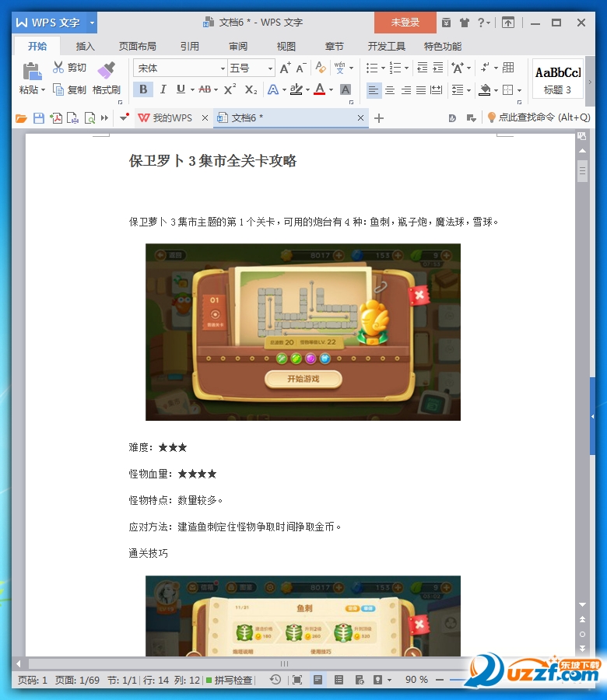Click the insert table grid icon
Image resolution: width=607 pixels, height=700 pixels.
tap(508, 68)
